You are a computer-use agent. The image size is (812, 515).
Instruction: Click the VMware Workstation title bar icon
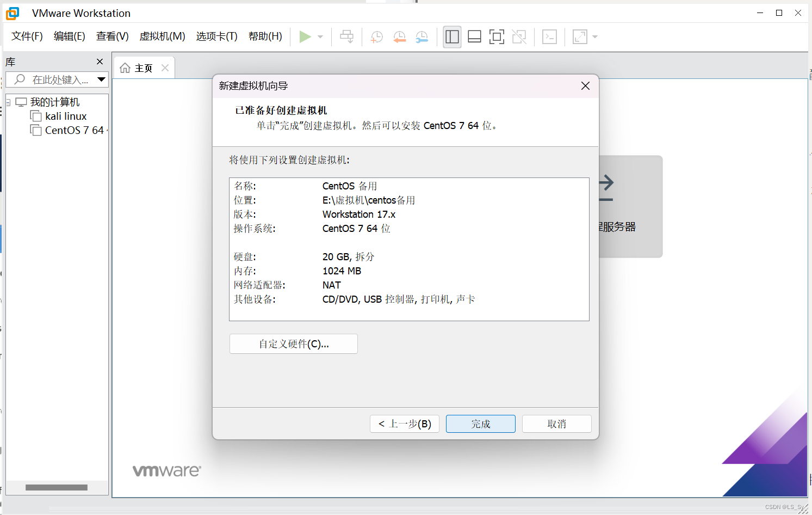click(x=13, y=13)
